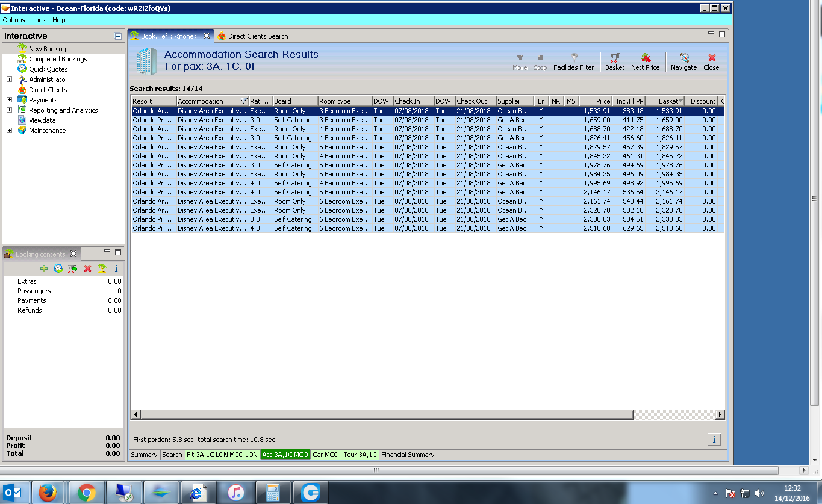Open the Financial Summary tab
Viewport: 822px width, 504px height.
408,455
